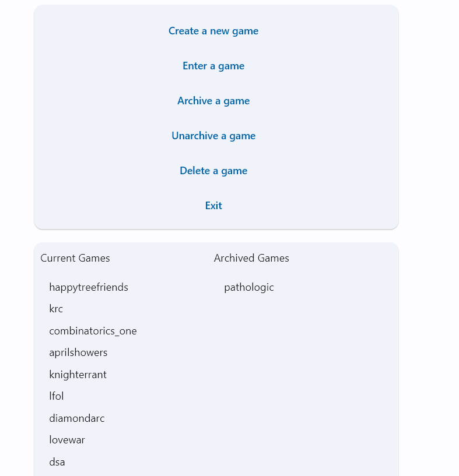The height and width of the screenshot is (476, 459).
Task: Select pathologic under Archived Games
Action: [x=249, y=287]
